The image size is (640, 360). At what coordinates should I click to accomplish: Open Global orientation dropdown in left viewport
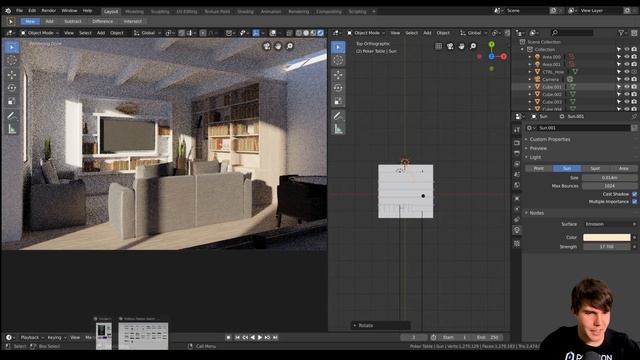pyautogui.click(x=147, y=33)
